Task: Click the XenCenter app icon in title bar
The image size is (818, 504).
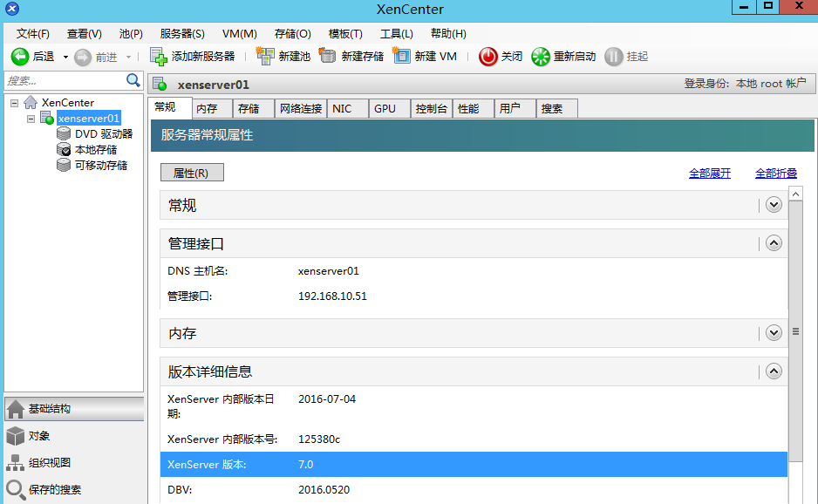Action: pyautogui.click(x=12, y=9)
